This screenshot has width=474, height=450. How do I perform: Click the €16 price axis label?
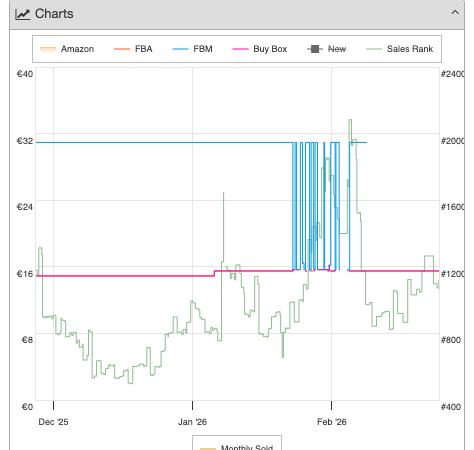point(25,274)
